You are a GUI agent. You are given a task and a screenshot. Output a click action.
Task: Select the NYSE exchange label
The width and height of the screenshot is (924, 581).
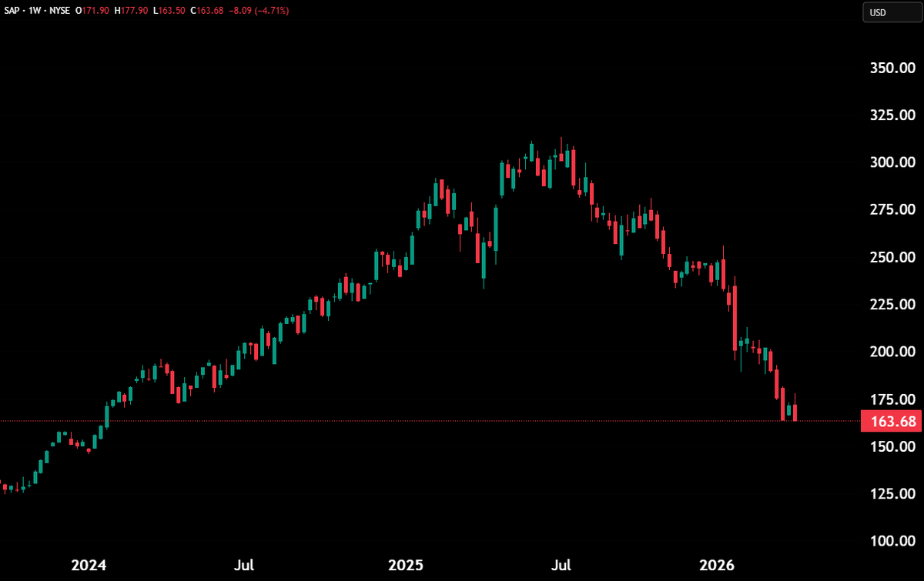point(59,11)
